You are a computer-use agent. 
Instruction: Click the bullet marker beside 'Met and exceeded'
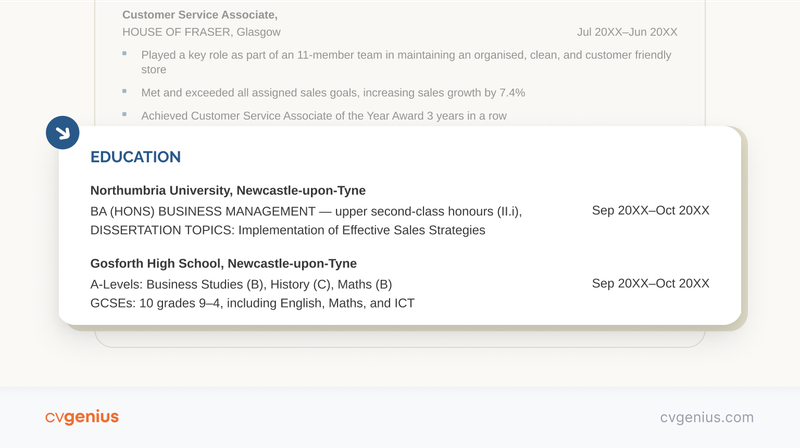(x=125, y=91)
